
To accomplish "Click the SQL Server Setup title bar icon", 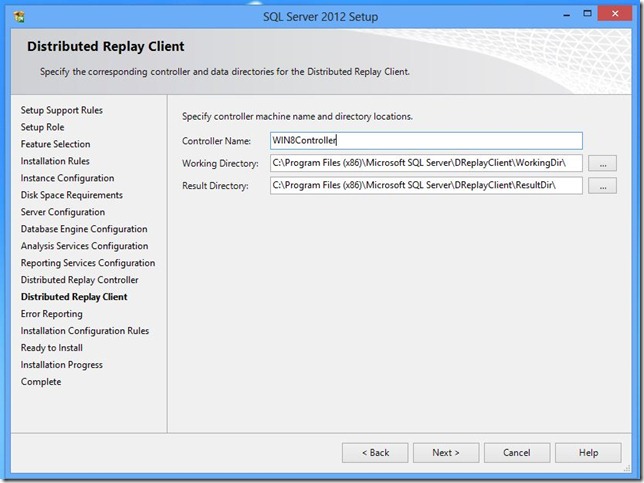I will (x=19, y=16).
